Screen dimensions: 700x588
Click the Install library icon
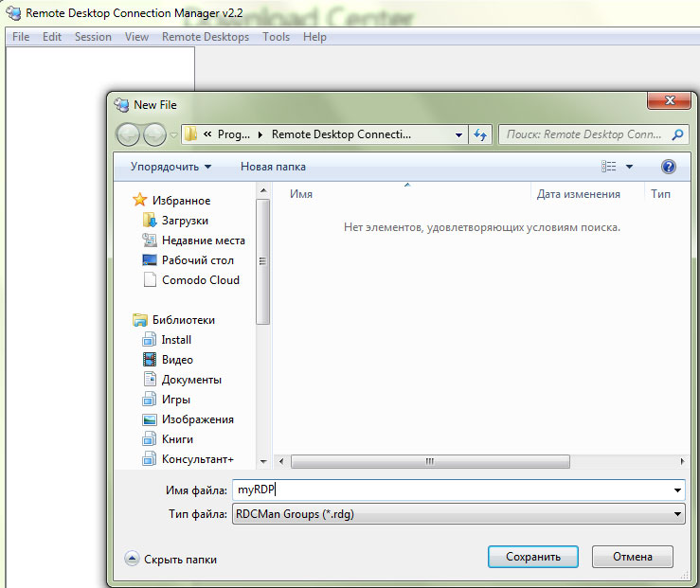(x=149, y=340)
